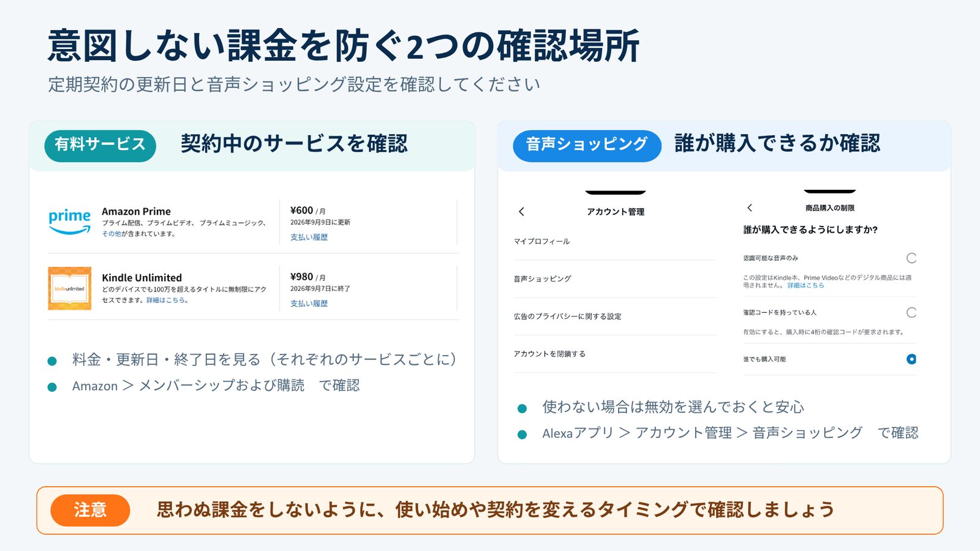Open 広告のプライバシーに関する設定 entry
Viewport: 980px width, 551px height.
[615, 317]
